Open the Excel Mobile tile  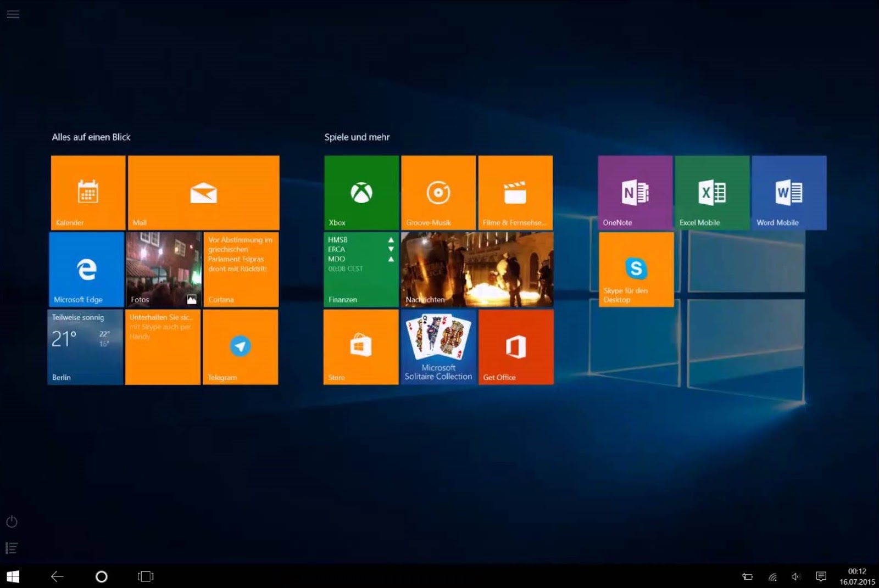coord(712,193)
